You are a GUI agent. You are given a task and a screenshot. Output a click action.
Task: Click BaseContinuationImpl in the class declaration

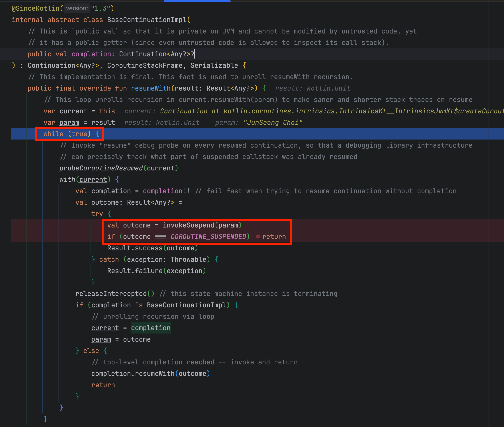[x=147, y=20]
